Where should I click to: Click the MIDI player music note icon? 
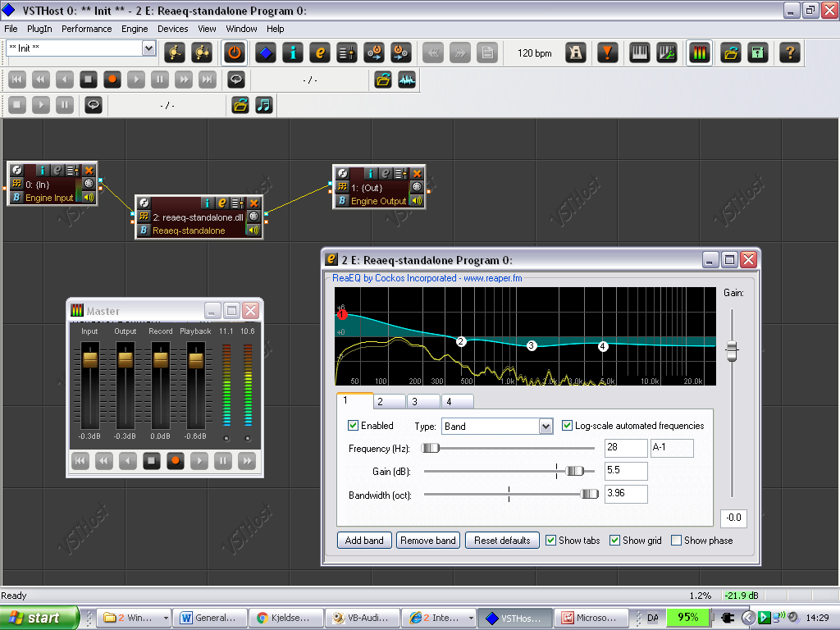pos(263,105)
